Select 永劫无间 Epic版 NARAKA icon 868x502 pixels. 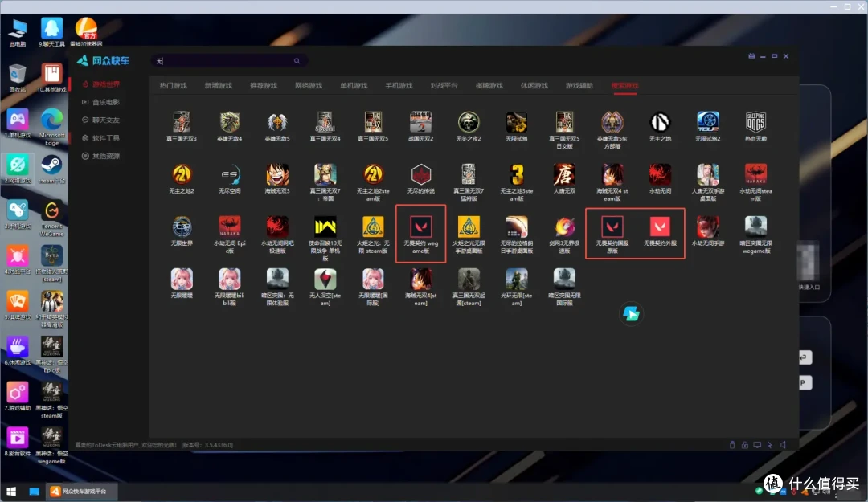230,227
